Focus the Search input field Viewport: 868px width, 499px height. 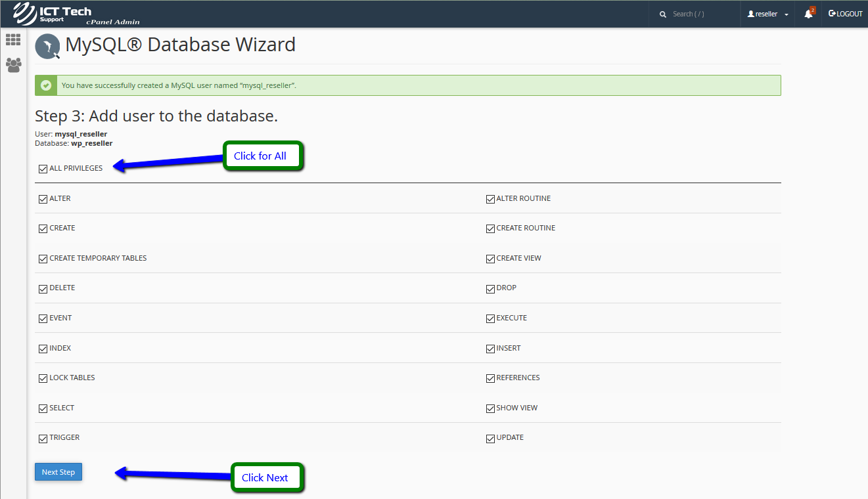pos(700,14)
